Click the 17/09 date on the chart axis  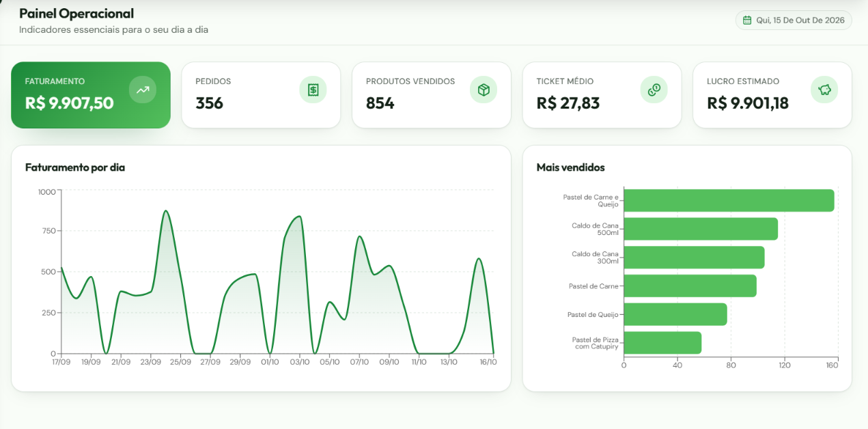coord(61,362)
